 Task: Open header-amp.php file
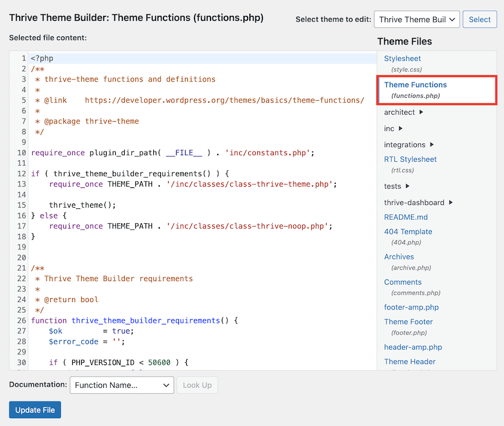tap(413, 347)
